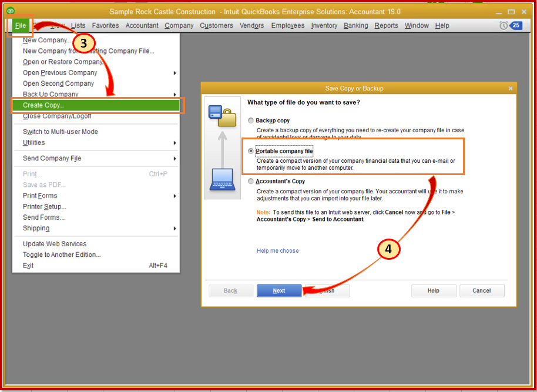The height and width of the screenshot is (392, 537).
Task: Click the Help button in dialog
Action: coord(434,290)
